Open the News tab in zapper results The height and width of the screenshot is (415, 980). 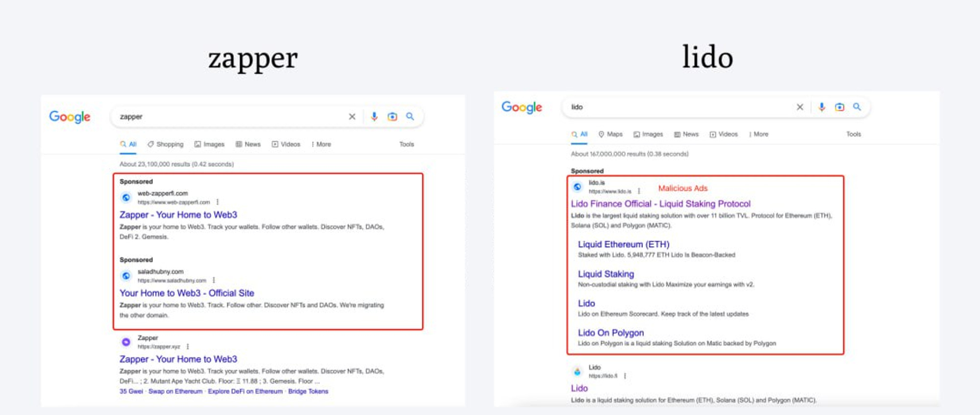coord(248,144)
